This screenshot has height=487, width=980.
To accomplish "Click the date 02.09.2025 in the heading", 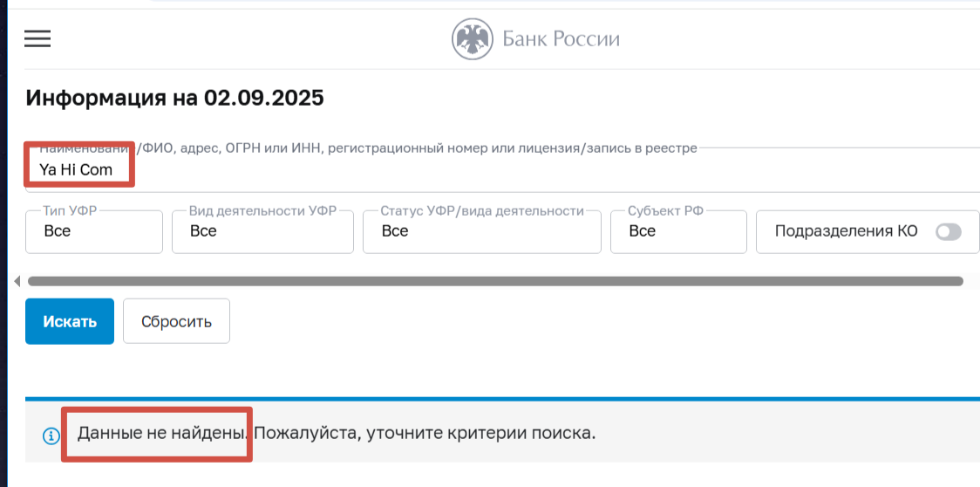I will [x=263, y=98].
